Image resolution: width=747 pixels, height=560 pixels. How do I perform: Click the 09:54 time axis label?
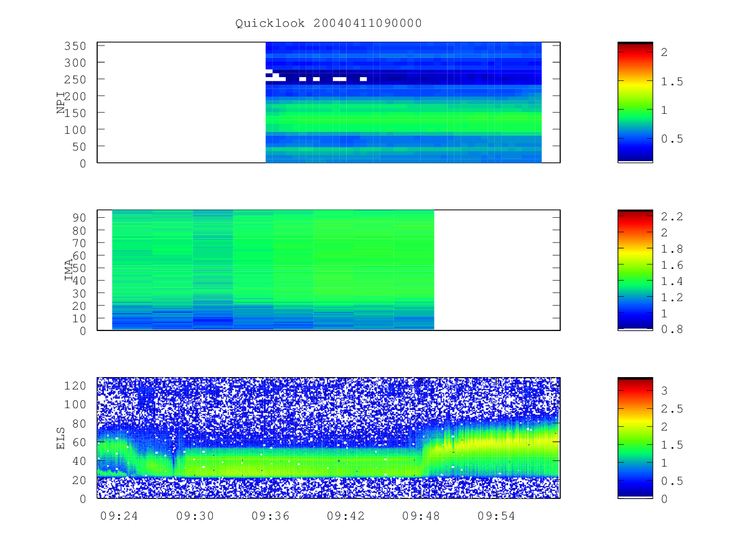point(496,516)
